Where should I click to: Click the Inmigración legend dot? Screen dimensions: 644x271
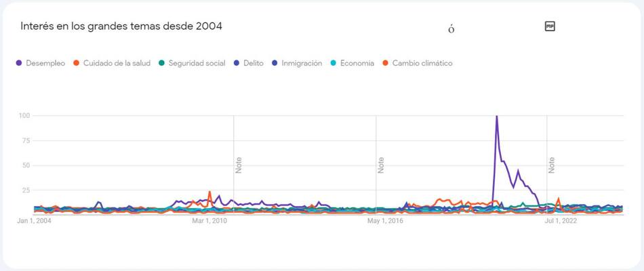[274, 64]
